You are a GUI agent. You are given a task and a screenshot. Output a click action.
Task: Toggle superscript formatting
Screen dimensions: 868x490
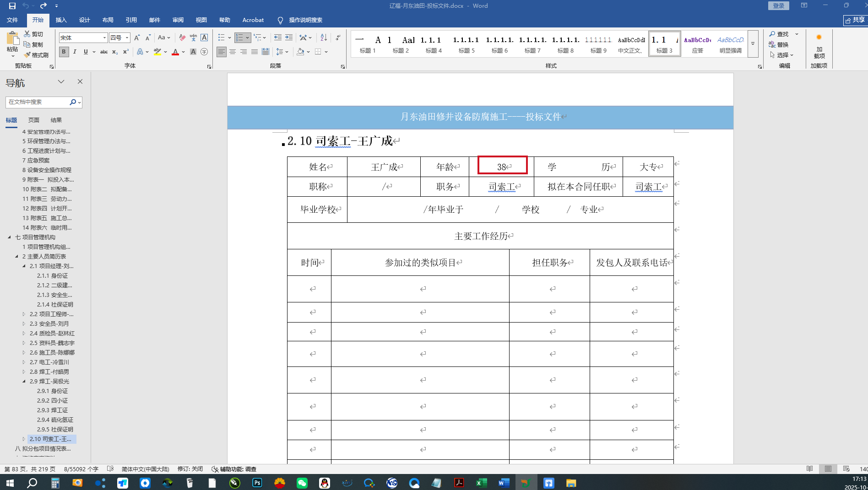(x=126, y=52)
